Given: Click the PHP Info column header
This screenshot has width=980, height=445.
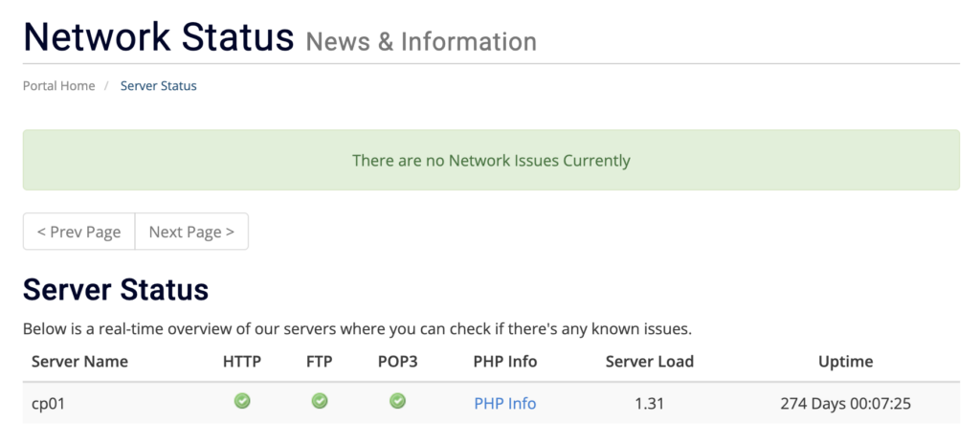Looking at the screenshot, I should tap(505, 362).
